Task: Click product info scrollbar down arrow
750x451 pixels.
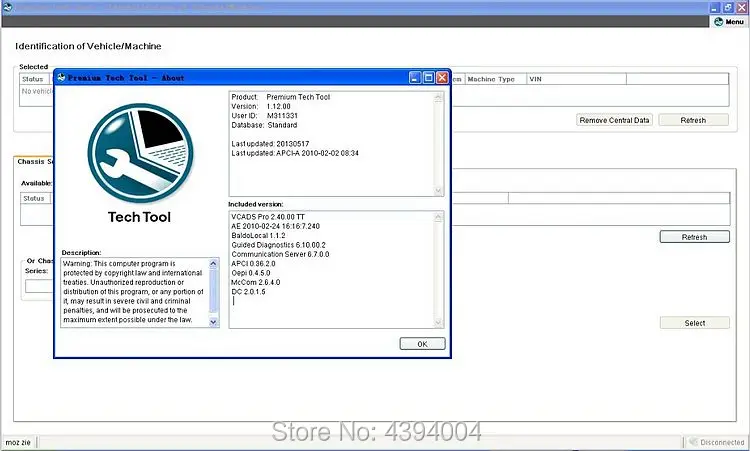Action: tap(438, 190)
